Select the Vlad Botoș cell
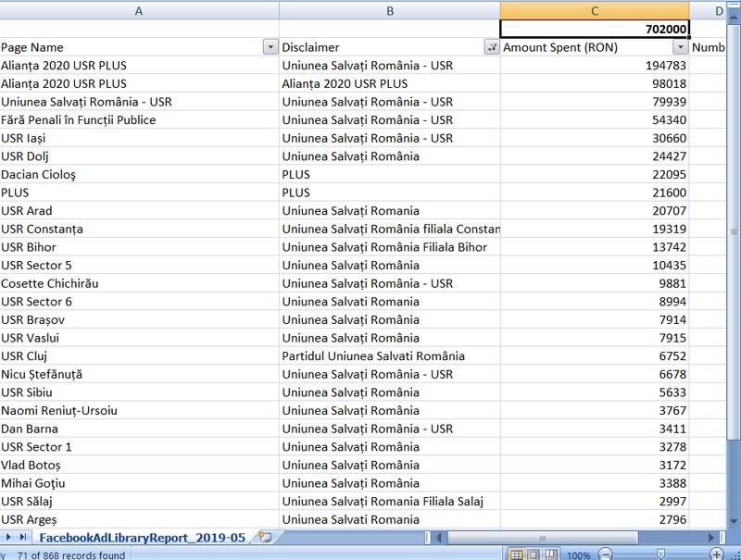The width and height of the screenshot is (741, 560). pyautogui.click(x=139, y=465)
